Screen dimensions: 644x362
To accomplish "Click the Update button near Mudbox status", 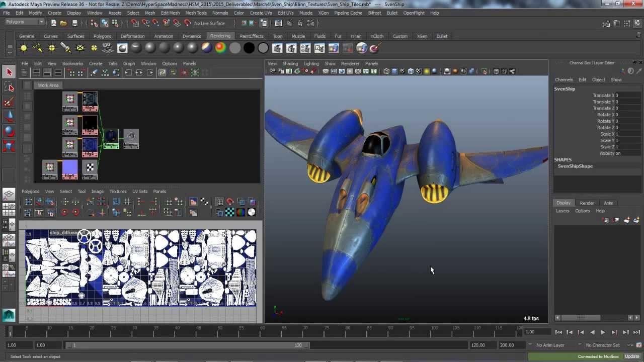I will 632,356.
